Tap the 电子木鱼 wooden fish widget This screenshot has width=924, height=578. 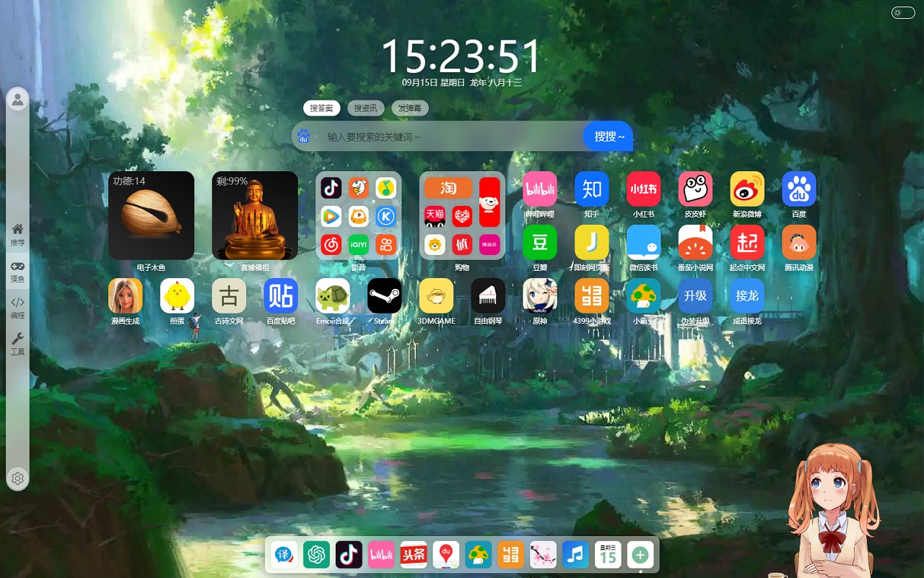(151, 215)
